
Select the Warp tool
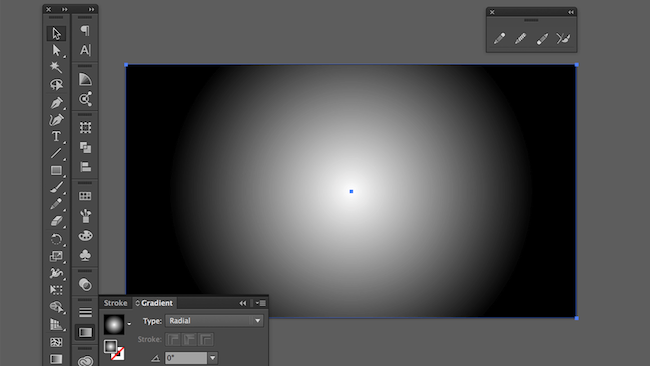pyautogui.click(x=56, y=273)
